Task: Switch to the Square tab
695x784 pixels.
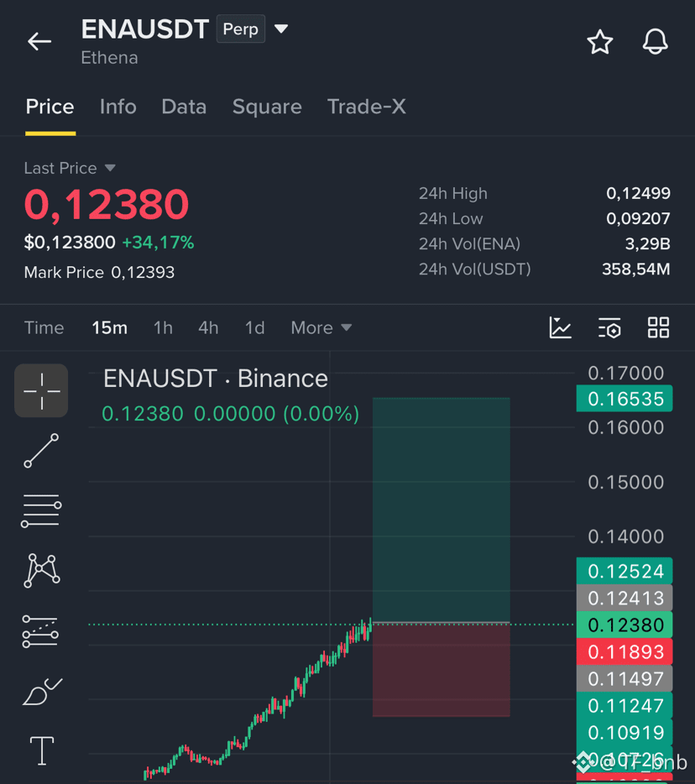Action: click(267, 107)
